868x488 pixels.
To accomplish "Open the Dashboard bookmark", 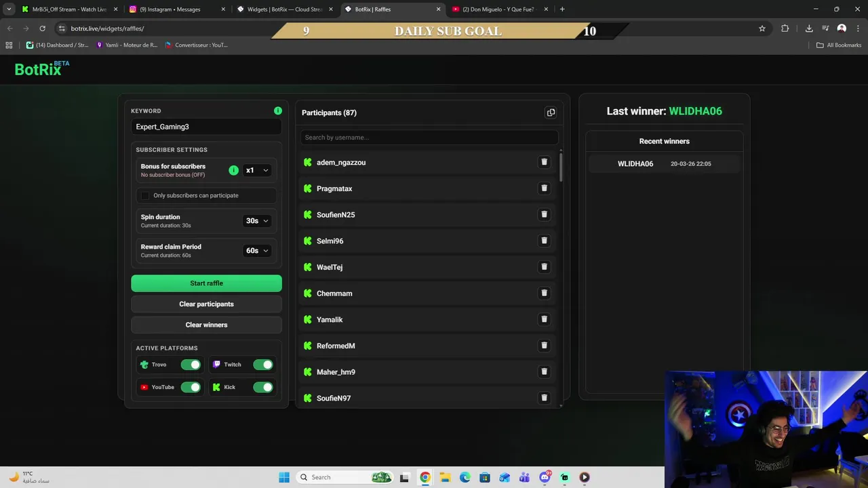I will coord(58,45).
